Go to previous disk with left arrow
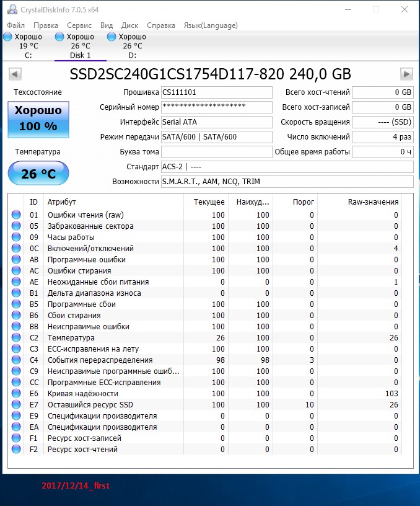This screenshot has height=506, width=420. pyautogui.click(x=15, y=74)
